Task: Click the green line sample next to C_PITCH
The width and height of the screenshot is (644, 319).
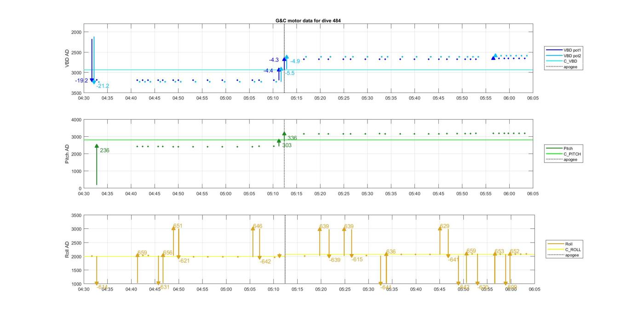Action: pos(553,154)
